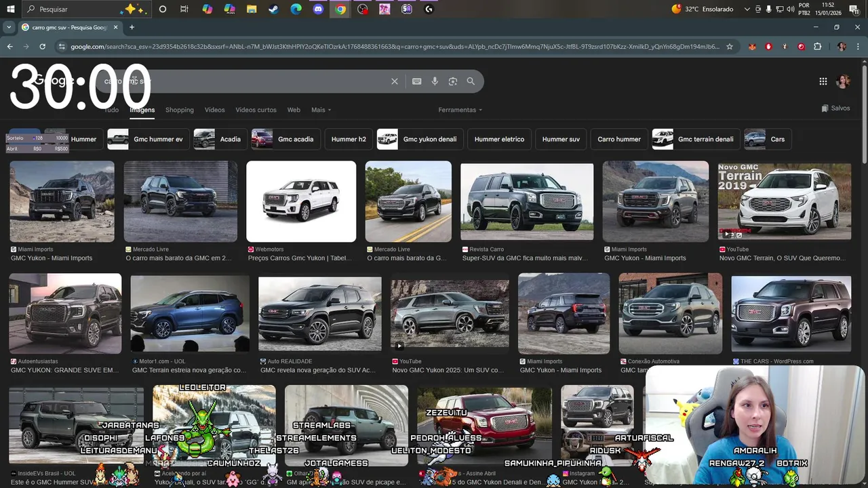Image resolution: width=868 pixels, height=488 pixels.
Task: Open File Explorer from the taskbar
Action: point(252,9)
